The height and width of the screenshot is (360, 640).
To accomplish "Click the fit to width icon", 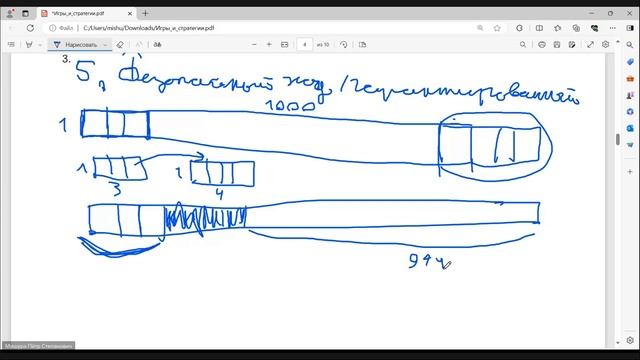I will (x=284, y=44).
